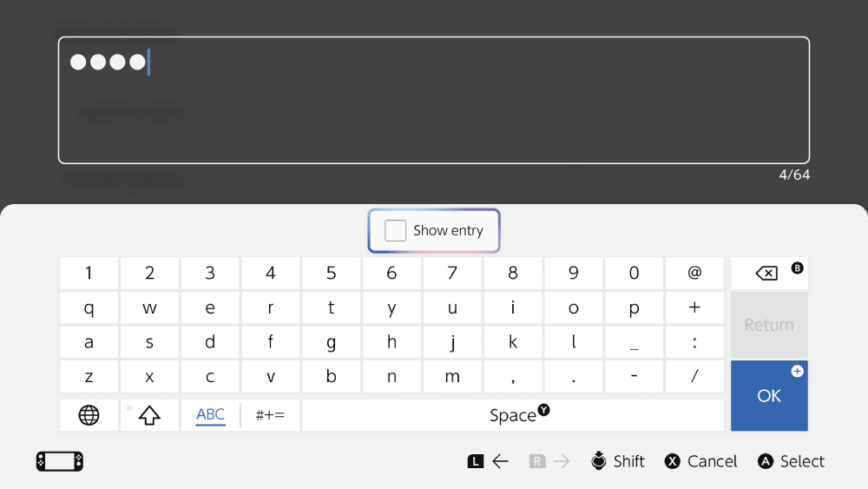Open the language globe key
Screen dimensions: 868x489
coord(89,415)
